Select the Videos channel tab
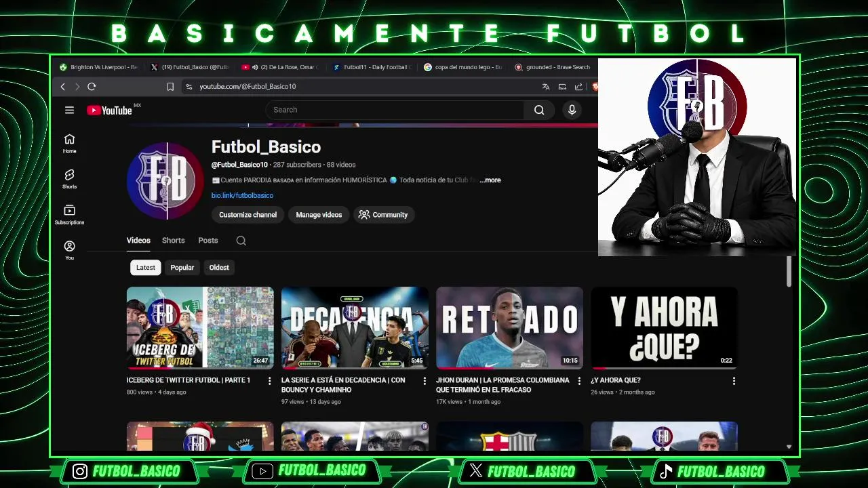Viewport: 868px width, 488px height. coord(138,241)
